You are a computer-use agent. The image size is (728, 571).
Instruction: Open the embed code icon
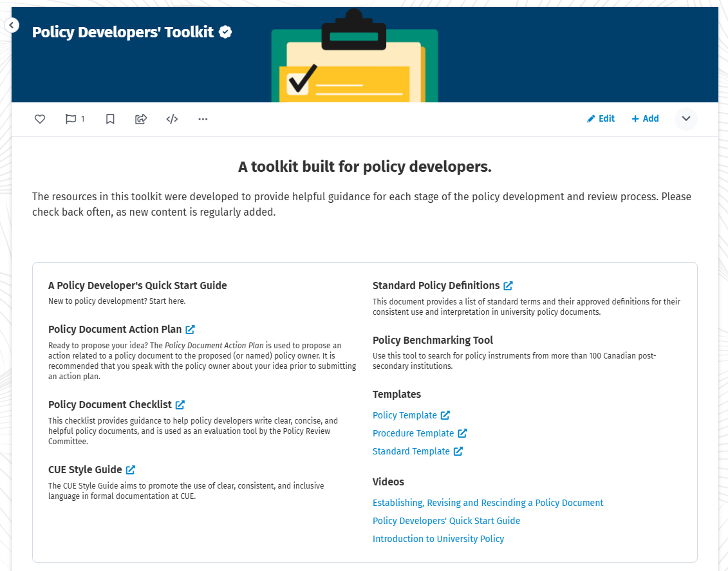(172, 119)
